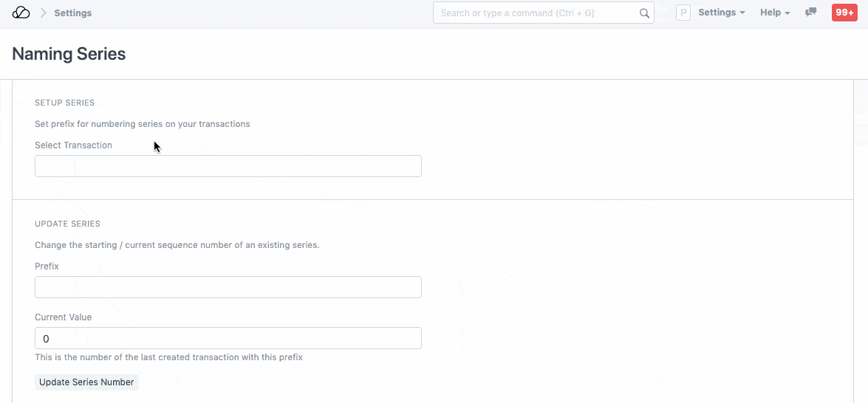Viewport: 868px width, 403px height.
Task: Click the SETUP SERIES section heading
Action: coord(64,103)
